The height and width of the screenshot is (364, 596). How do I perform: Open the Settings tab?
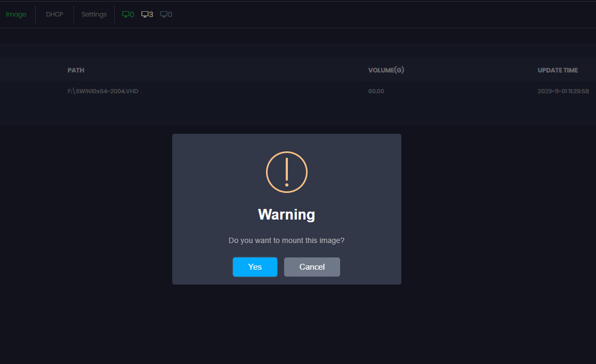click(94, 14)
